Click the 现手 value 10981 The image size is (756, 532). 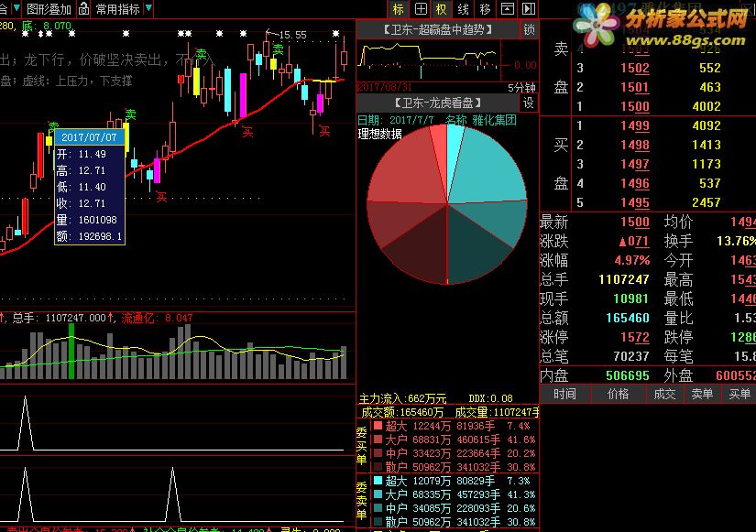pyautogui.click(x=631, y=299)
